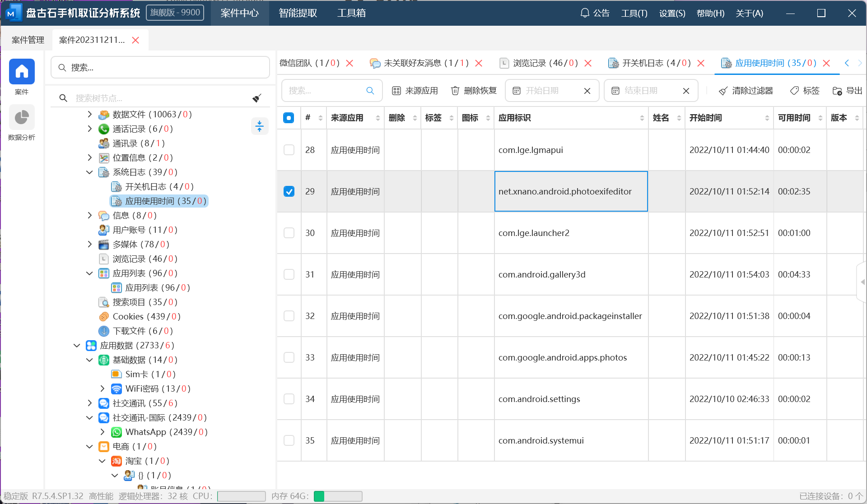Click the 清除过滤器 button
Image resolution: width=867 pixels, height=504 pixels.
(x=746, y=91)
